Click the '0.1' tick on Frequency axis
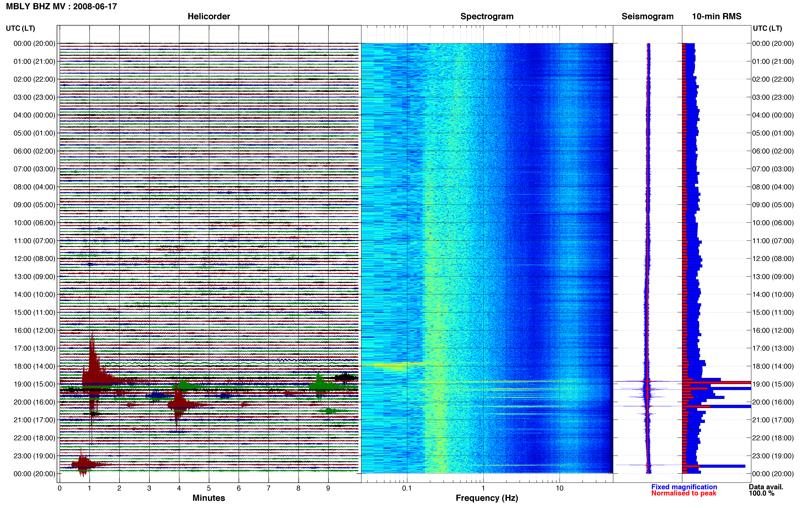The image size is (812, 508). point(407,488)
